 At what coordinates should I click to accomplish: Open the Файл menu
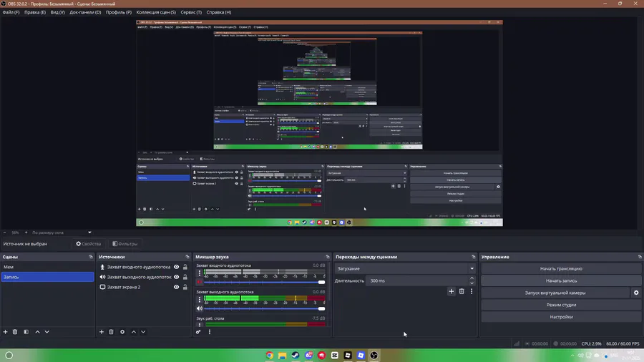(11, 12)
